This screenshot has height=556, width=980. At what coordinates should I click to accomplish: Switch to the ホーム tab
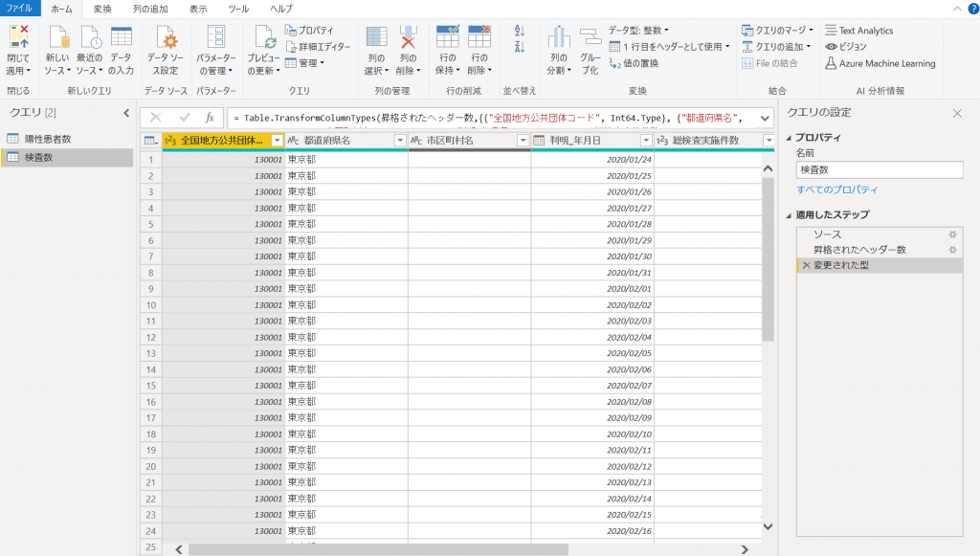click(x=61, y=9)
